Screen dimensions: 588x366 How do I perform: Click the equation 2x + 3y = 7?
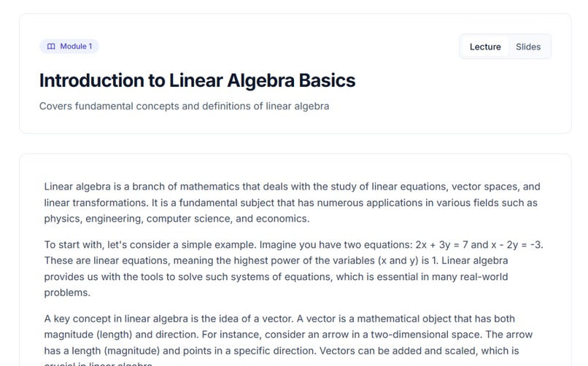tap(442, 245)
